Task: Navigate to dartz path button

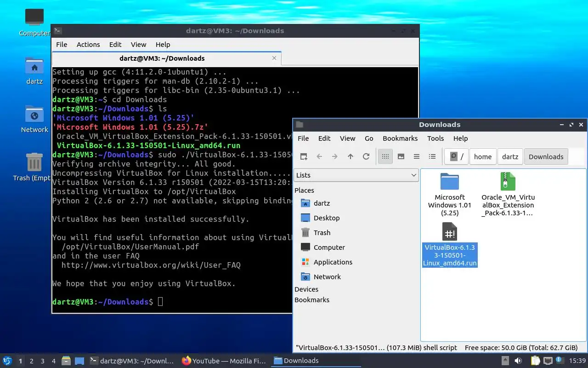Action: pos(510,156)
